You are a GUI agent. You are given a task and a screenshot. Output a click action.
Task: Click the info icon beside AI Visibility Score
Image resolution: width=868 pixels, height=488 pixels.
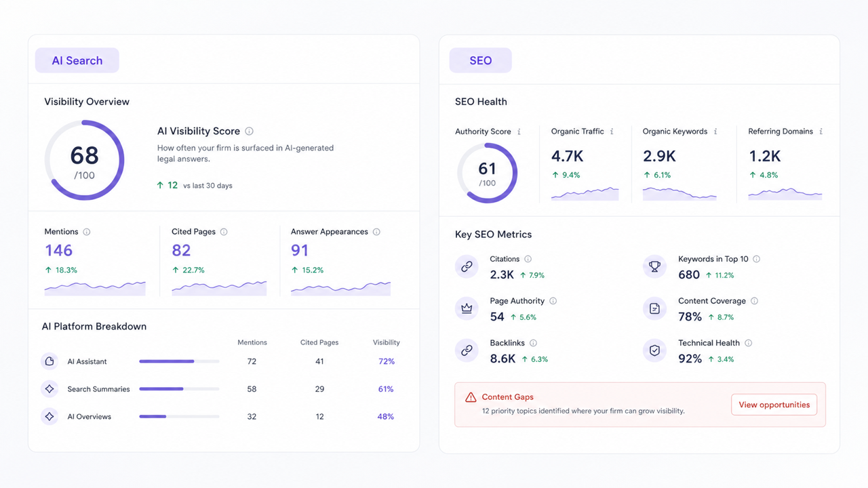(250, 131)
